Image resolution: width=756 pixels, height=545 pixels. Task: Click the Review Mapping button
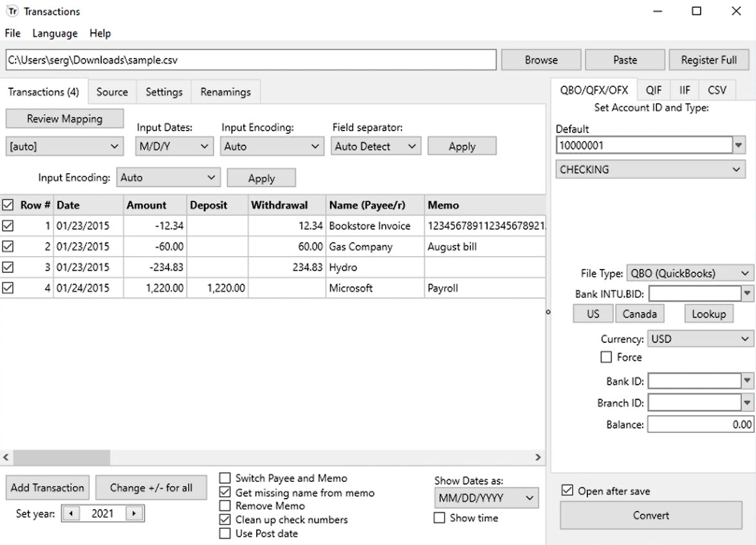pyautogui.click(x=64, y=118)
